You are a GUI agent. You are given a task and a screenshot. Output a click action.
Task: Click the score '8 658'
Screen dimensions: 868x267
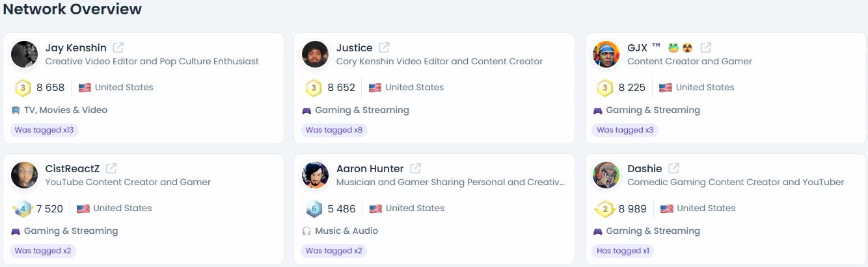click(51, 88)
